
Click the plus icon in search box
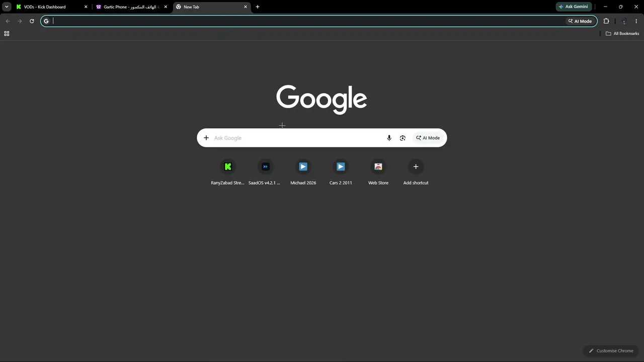tap(206, 138)
